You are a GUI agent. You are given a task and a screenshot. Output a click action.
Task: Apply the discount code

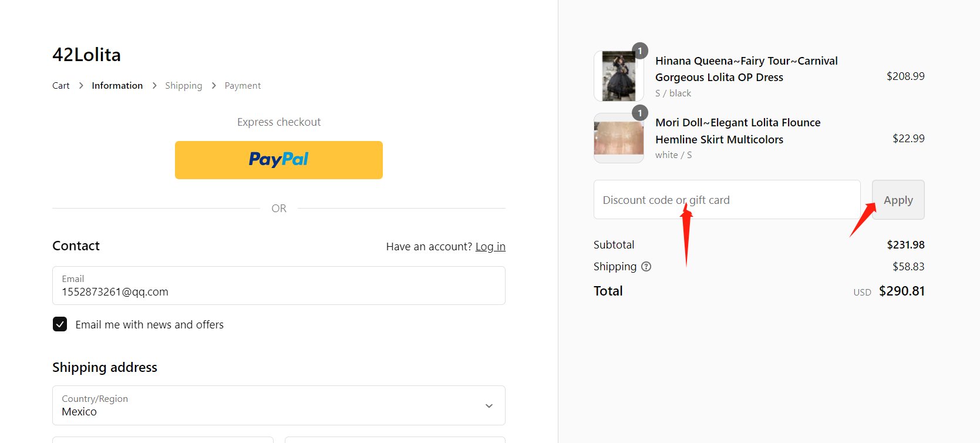click(898, 200)
